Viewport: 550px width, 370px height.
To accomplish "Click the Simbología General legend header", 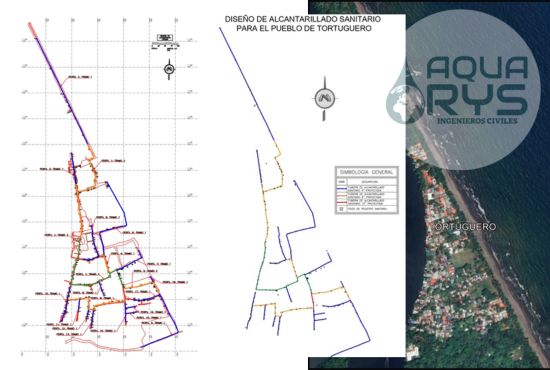I will tap(366, 172).
